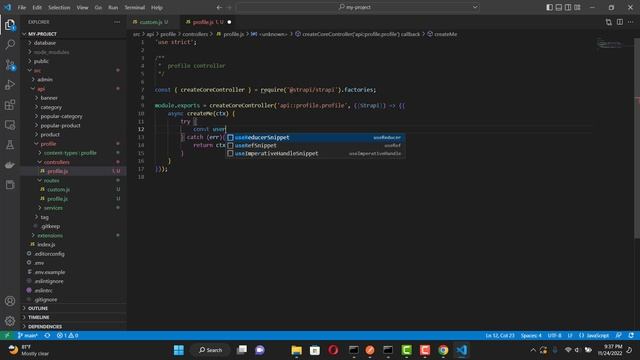Image resolution: width=640 pixels, height=360 pixels.
Task: Click the Ln 12 cursor position indicator
Action: (500, 335)
